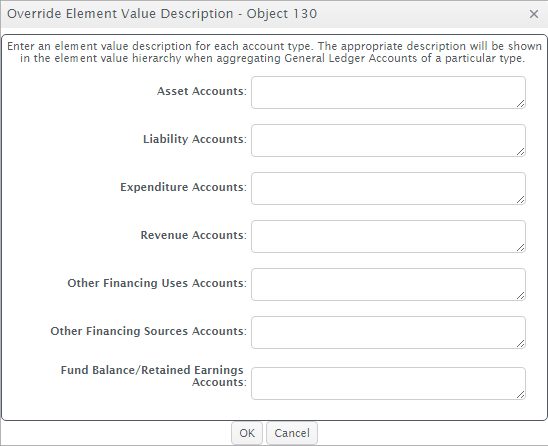Click the Asset Accounts text field

pyautogui.click(x=388, y=93)
